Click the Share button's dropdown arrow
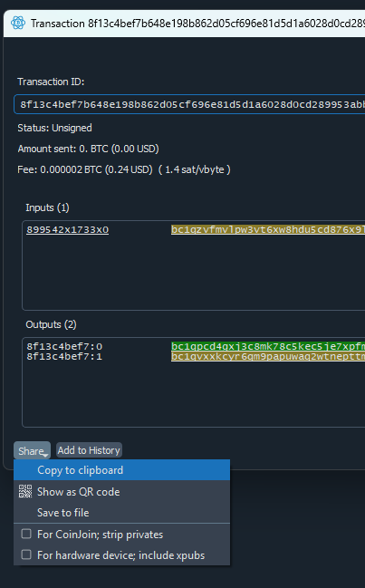The height and width of the screenshot is (588, 365). tap(45, 455)
